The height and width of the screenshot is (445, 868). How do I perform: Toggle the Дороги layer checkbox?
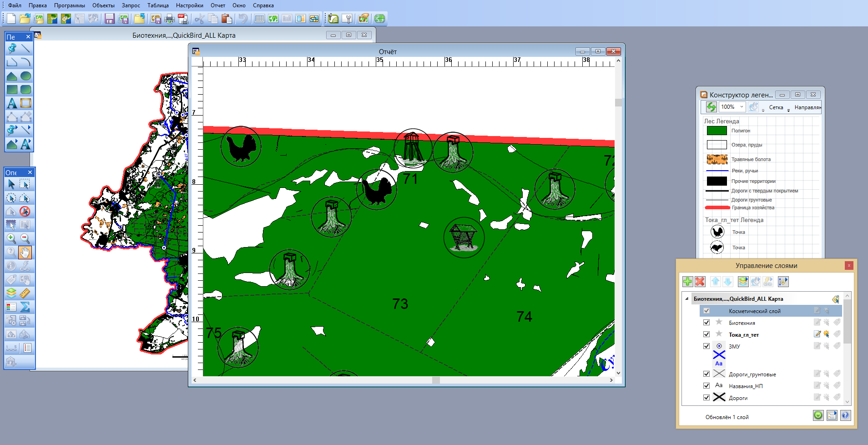tap(707, 398)
